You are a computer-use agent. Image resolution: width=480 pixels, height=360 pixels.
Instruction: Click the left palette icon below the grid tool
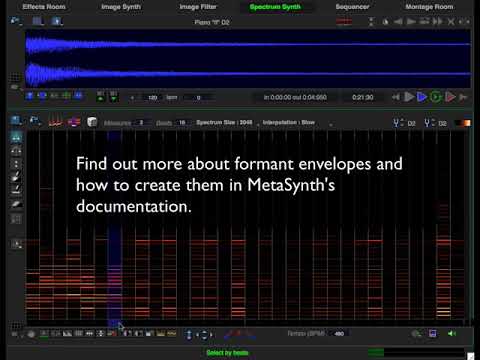point(17,244)
